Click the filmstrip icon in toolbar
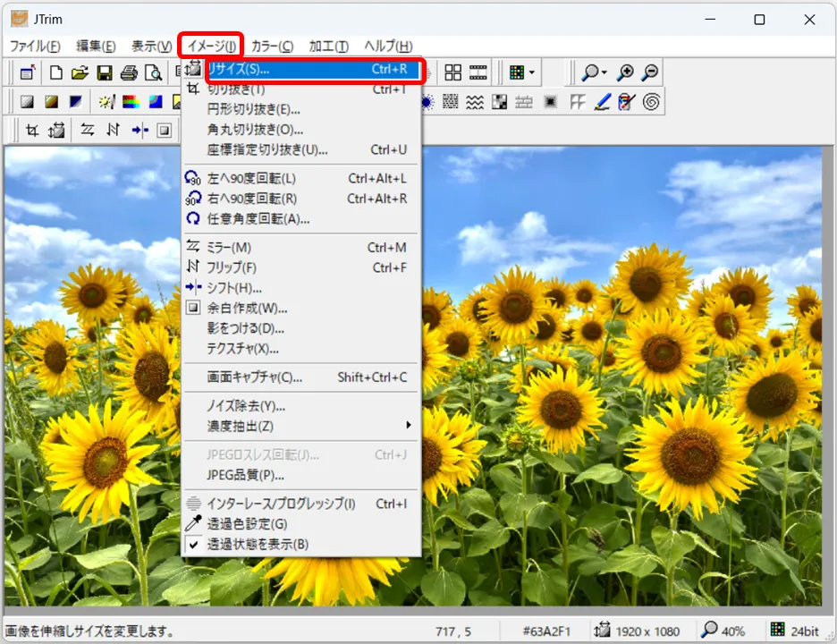 pyautogui.click(x=478, y=73)
